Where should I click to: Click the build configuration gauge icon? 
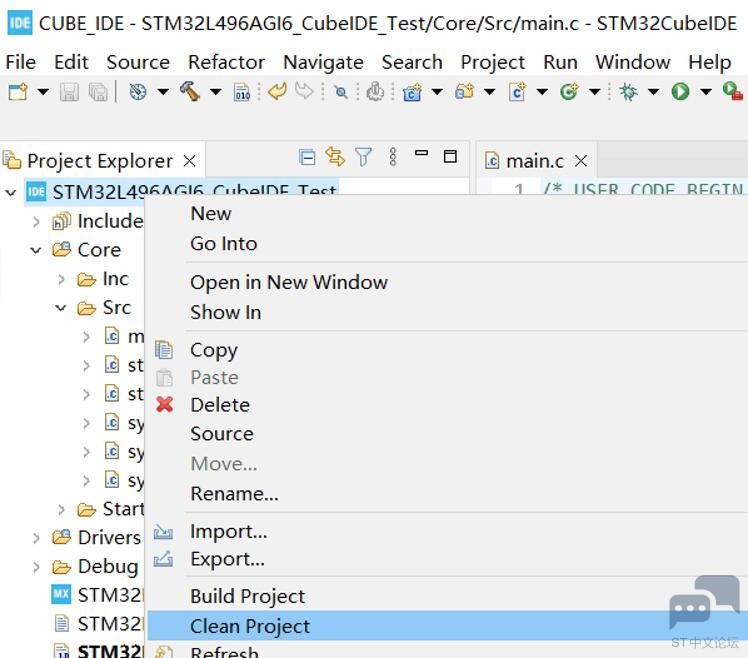click(x=138, y=92)
